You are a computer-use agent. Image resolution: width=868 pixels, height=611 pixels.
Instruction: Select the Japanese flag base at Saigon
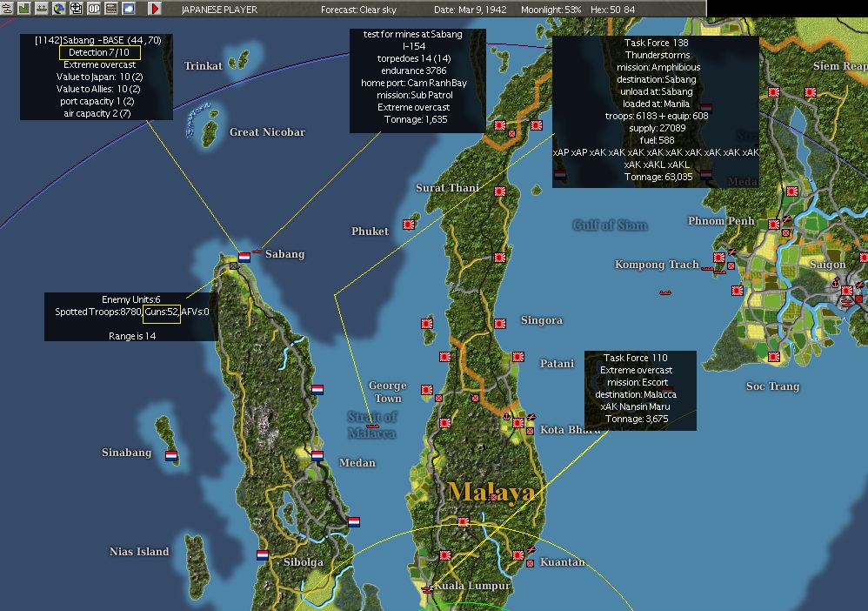coord(847,290)
